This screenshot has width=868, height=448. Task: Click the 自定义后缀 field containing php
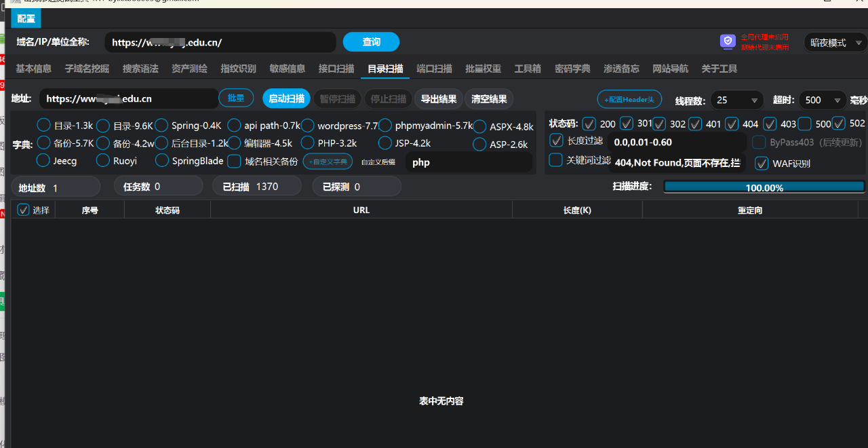pos(469,162)
